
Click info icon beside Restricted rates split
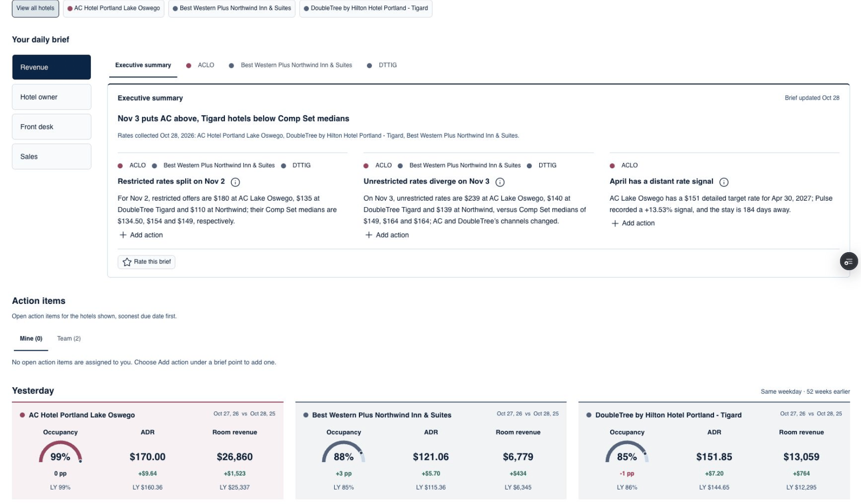(x=235, y=182)
